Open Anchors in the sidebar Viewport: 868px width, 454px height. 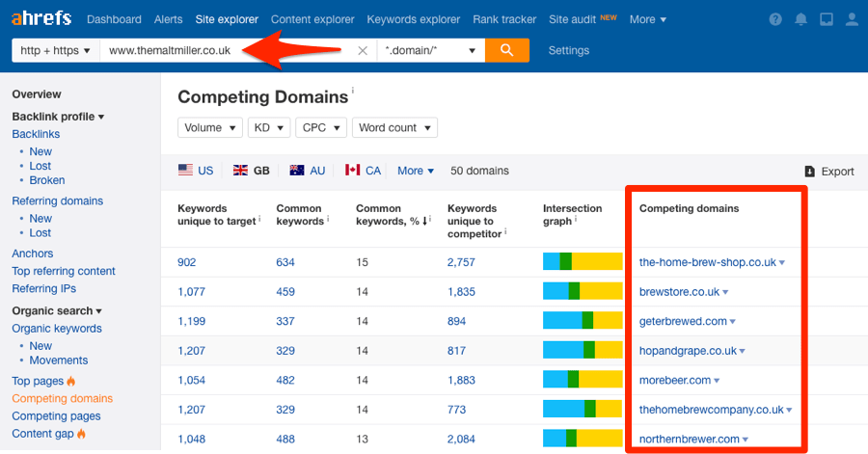33,254
